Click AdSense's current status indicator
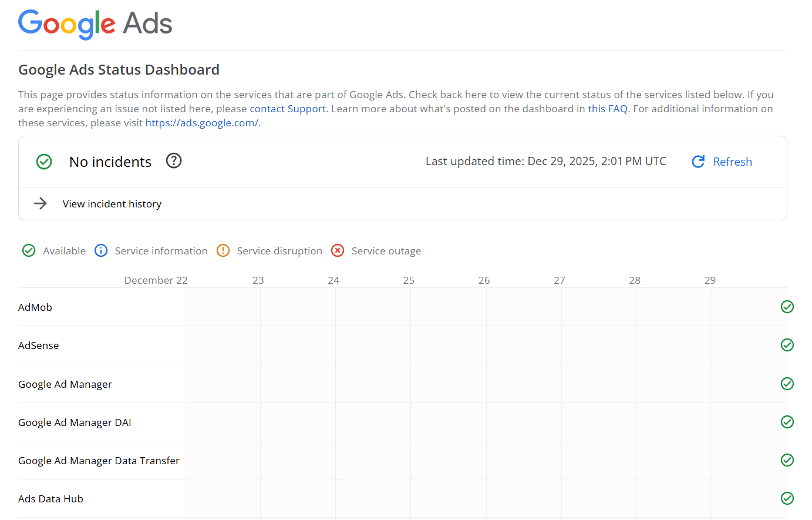 [787, 345]
